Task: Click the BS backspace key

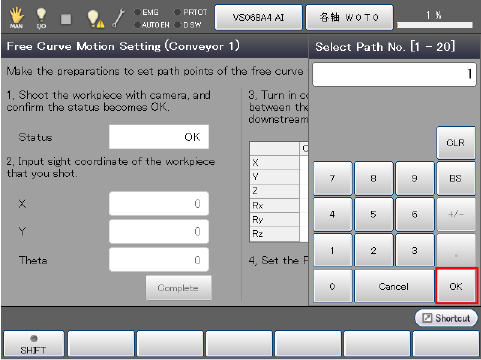Action: [456, 178]
